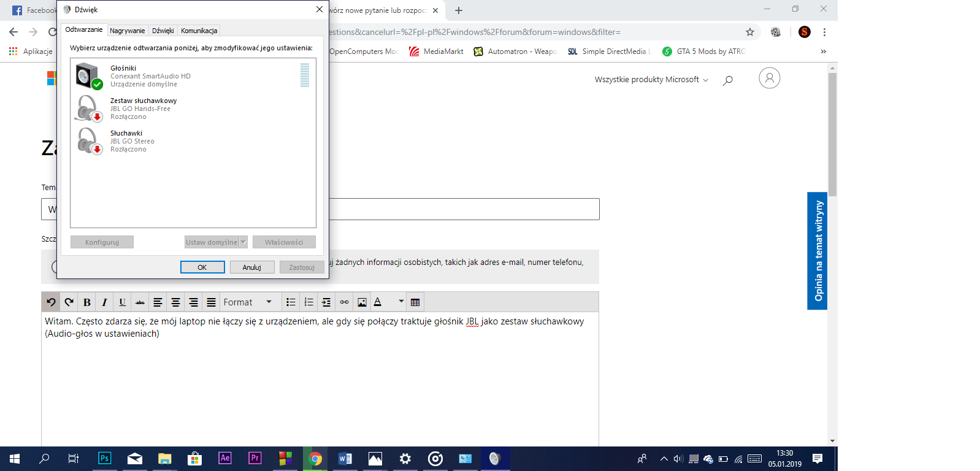This screenshot has height=471, width=980.
Task: Click Anuluj in the sound dialog
Action: click(x=252, y=267)
